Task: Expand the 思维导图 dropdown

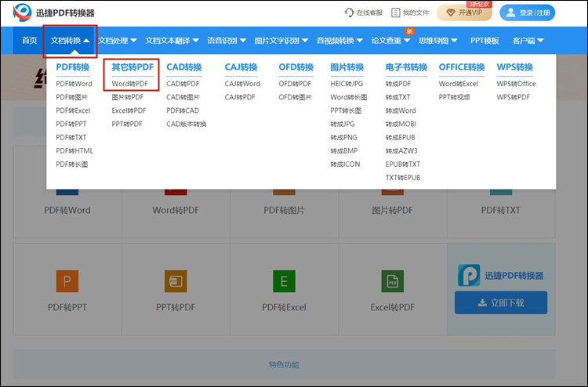Action: (438, 41)
